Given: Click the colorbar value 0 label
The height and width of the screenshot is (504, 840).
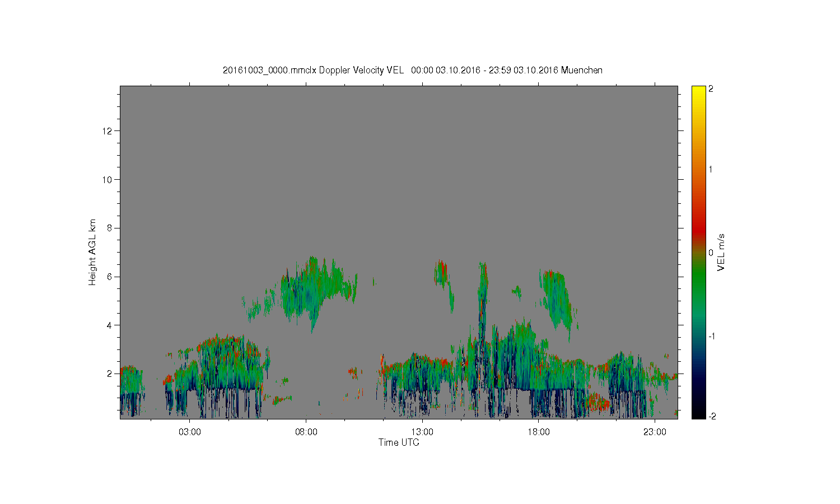Looking at the screenshot, I should [711, 253].
